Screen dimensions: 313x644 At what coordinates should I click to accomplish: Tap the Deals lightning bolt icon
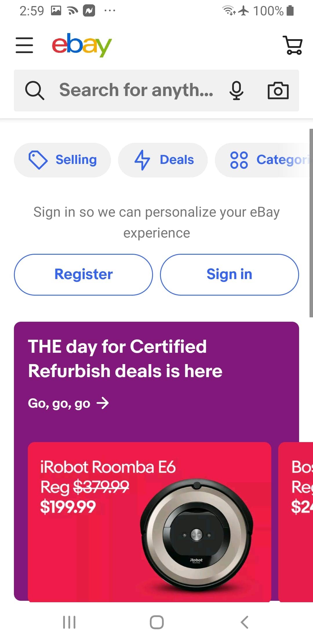click(x=142, y=160)
